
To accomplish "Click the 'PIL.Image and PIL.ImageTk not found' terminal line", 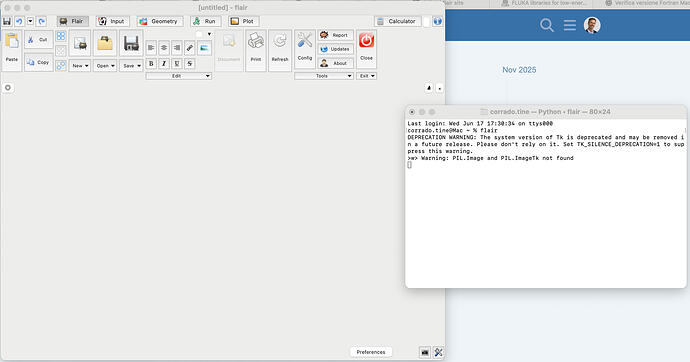I will point(491,158).
